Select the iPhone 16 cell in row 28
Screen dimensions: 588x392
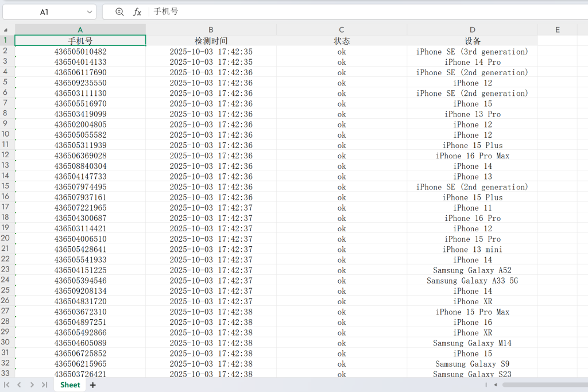click(472, 323)
